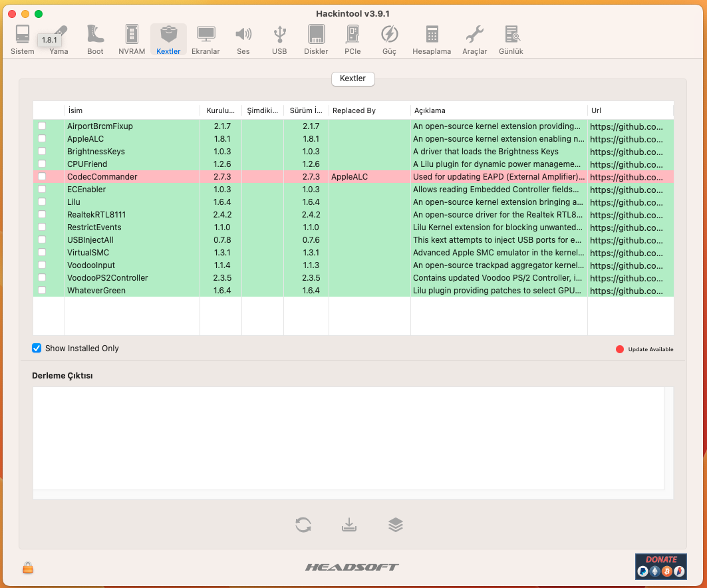Open the github URL for CodecCommander
707x588 pixels.
[x=627, y=177]
